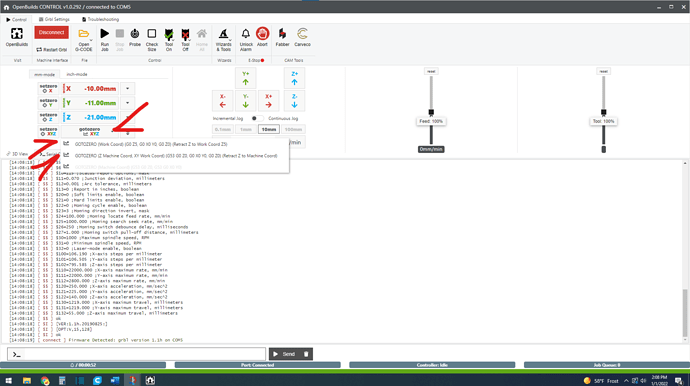
Task: Open G-CODE file icon
Action: click(84, 34)
